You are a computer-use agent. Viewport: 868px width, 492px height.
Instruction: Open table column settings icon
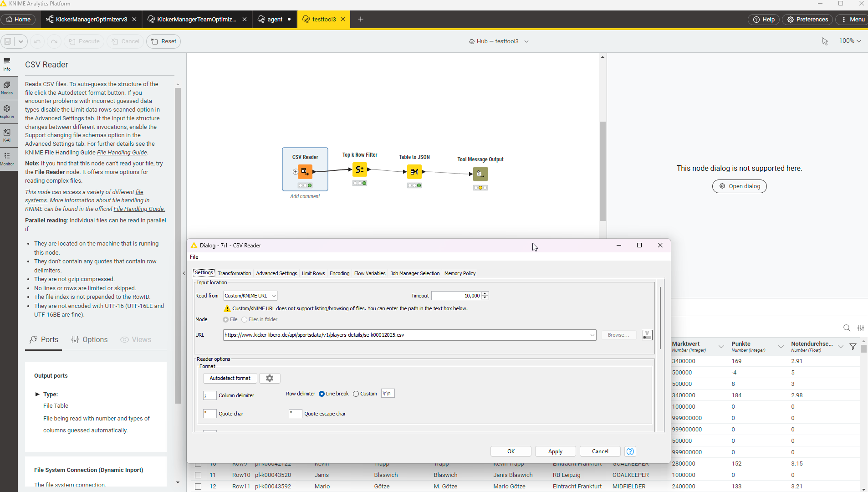[x=861, y=328]
